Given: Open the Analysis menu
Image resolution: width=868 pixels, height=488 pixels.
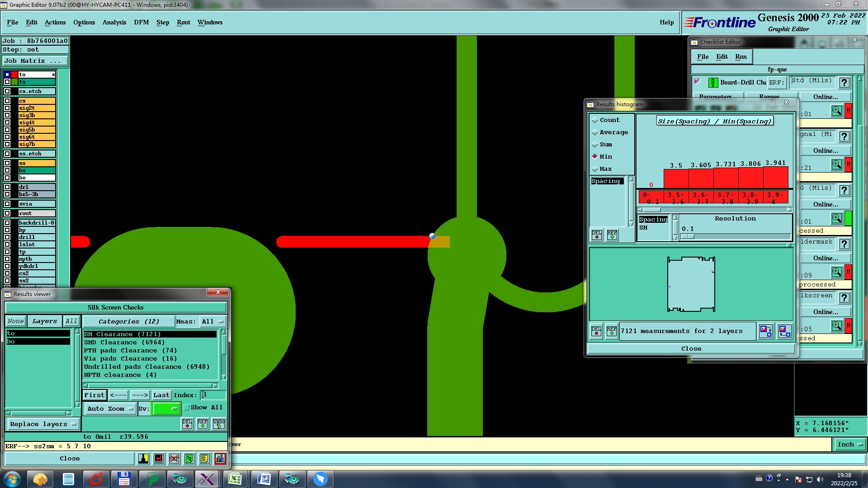Looking at the screenshot, I should coord(114,22).
